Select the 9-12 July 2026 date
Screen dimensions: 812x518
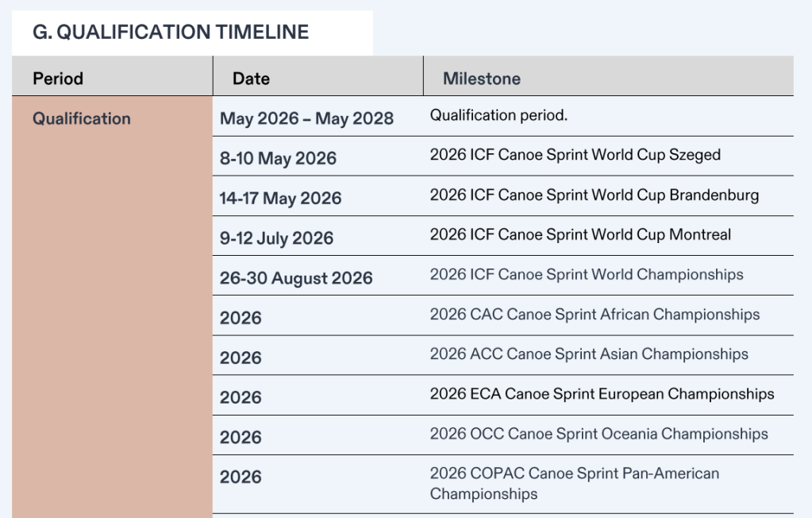(x=276, y=238)
